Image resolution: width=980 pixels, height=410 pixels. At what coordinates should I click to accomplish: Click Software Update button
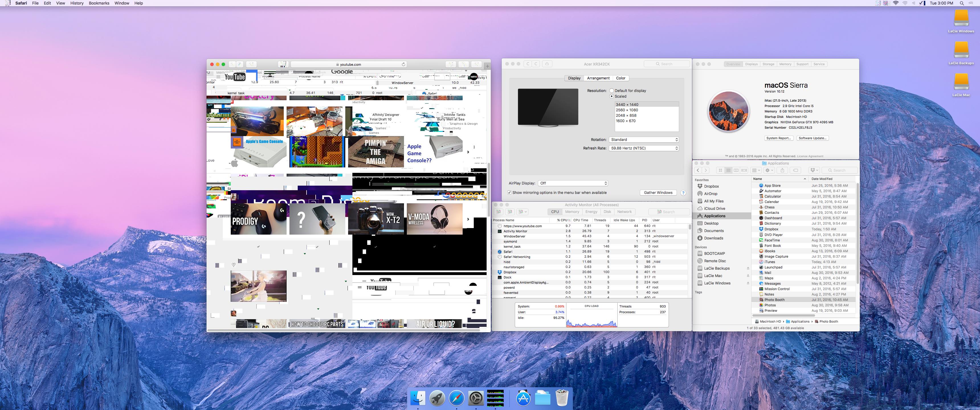tap(812, 138)
